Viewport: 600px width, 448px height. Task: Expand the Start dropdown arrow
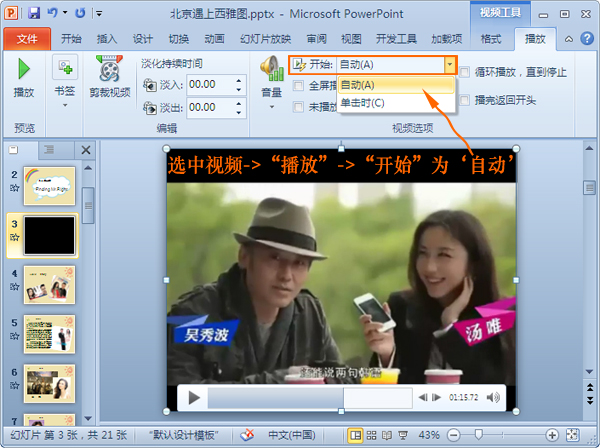450,65
